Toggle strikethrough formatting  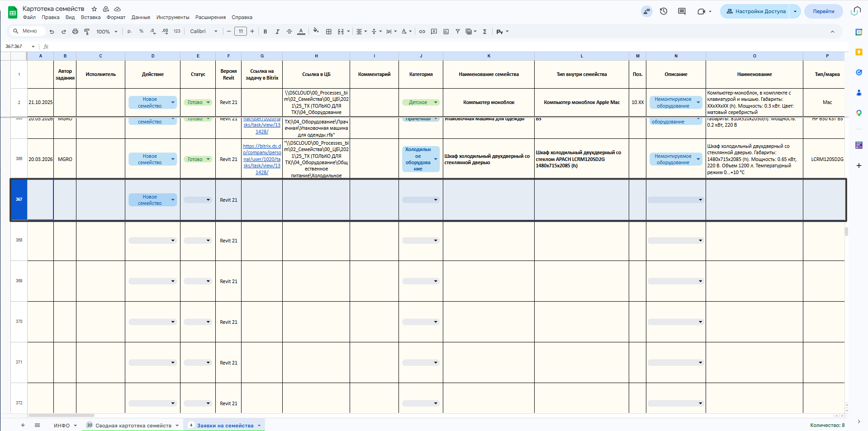[x=289, y=32]
